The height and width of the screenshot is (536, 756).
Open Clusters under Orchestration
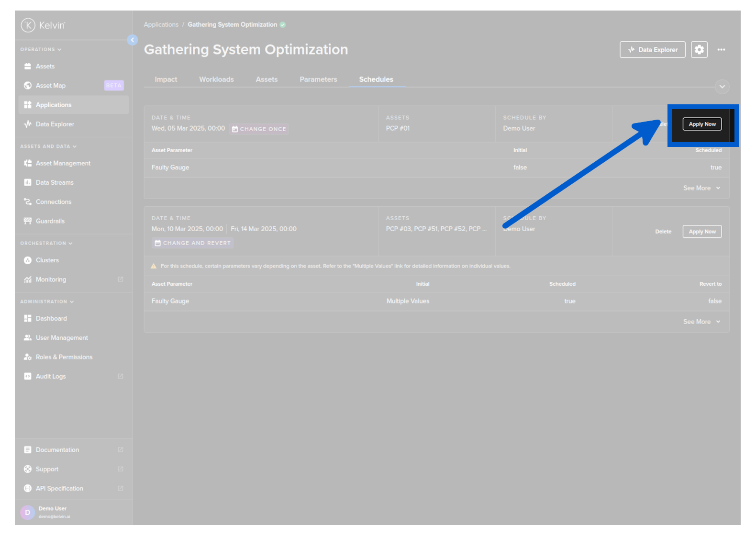[47, 260]
